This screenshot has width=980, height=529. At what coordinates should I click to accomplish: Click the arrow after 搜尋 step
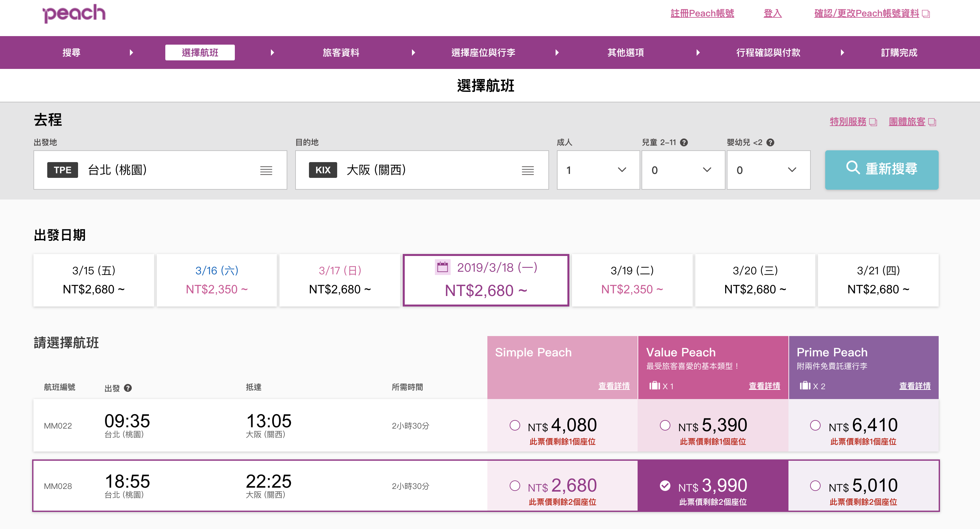pos(131,53)
